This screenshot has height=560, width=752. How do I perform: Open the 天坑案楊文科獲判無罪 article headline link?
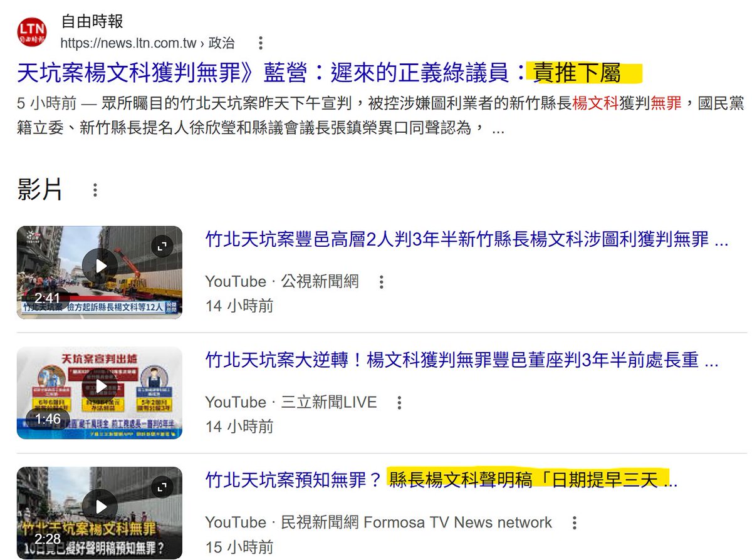click(x=319, y=73)
